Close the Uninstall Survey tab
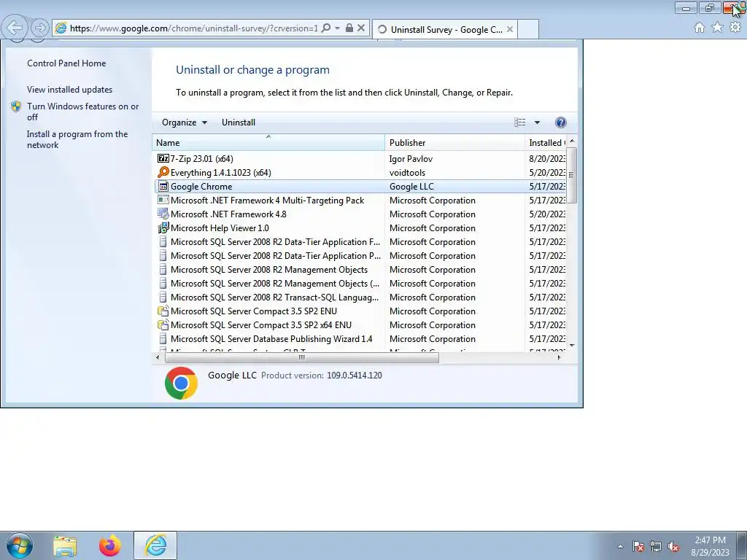The height and width of the screenshot is (560, 747). coord(510,29)
